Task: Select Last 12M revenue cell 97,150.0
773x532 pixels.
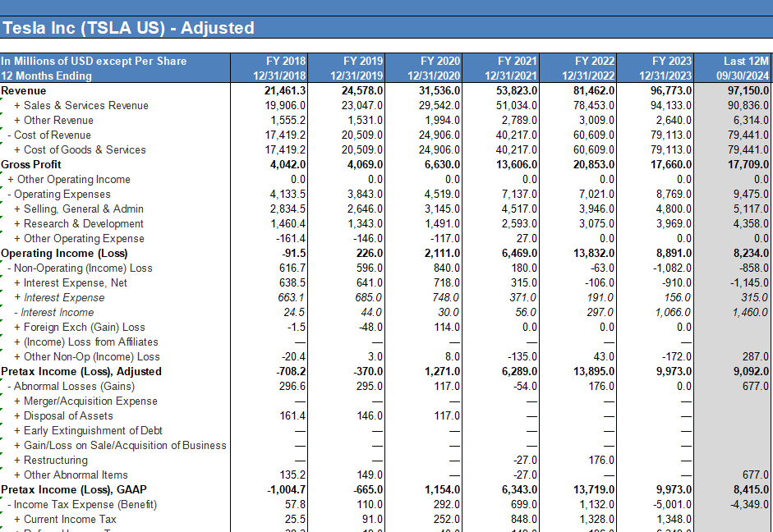Action: [748, 90]
